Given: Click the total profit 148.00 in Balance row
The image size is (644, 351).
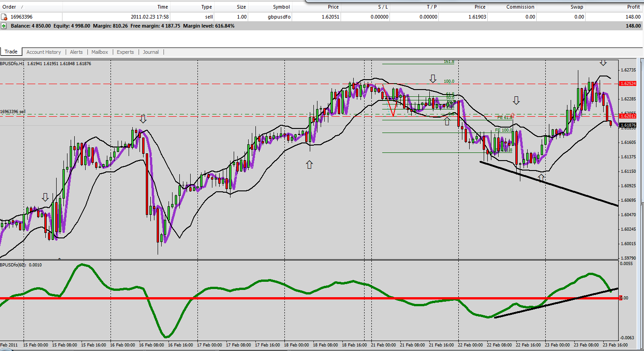Looking at the screenshot, I should pos(633,26).
